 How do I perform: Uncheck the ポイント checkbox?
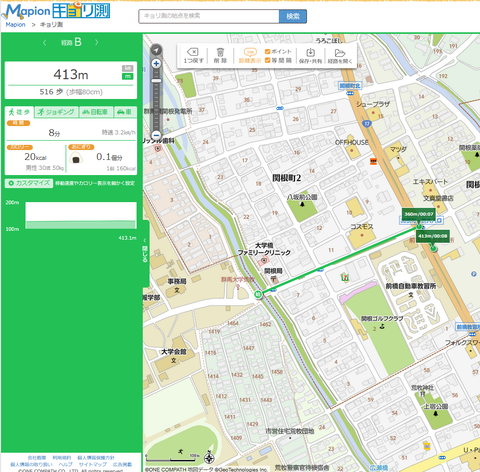tap(267, 52)
